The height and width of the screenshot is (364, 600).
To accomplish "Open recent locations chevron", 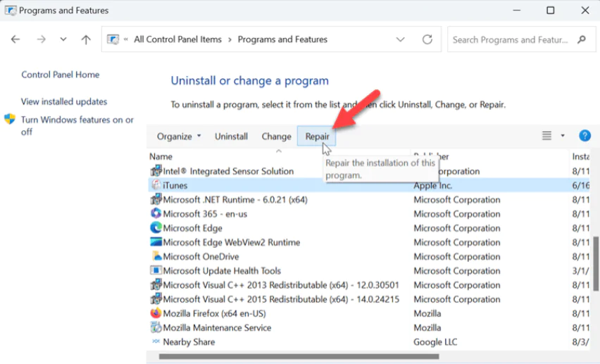I will [x=63, y=39].
